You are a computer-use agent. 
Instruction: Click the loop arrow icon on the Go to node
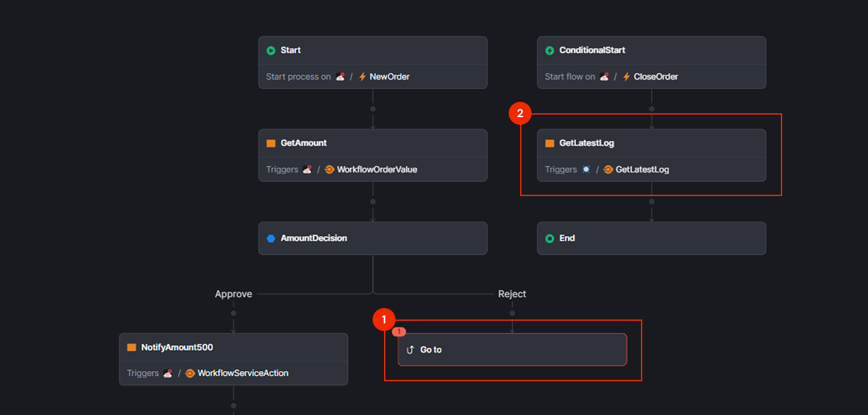pos(410,349)
